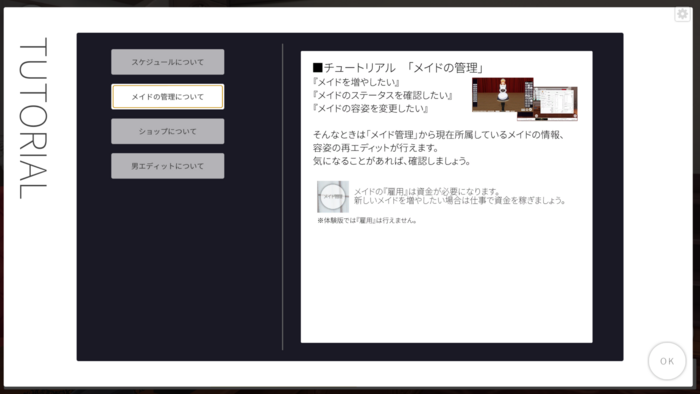Open the ショップについて tutorial topic
This screenshot has height=394, width=700.
point(167,131)
